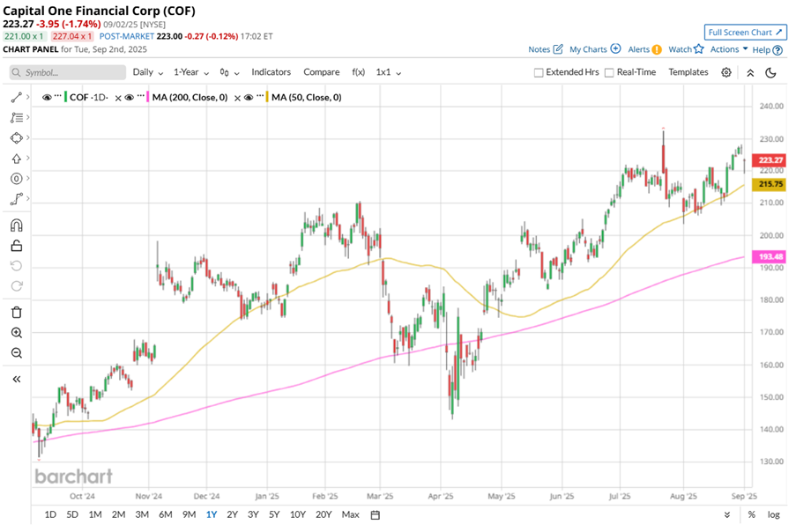Image resolution: width=796 pixels, height=532 pixels.
Task: Enable the Real-Time checkbox
Action: click(x=609, y=72)
